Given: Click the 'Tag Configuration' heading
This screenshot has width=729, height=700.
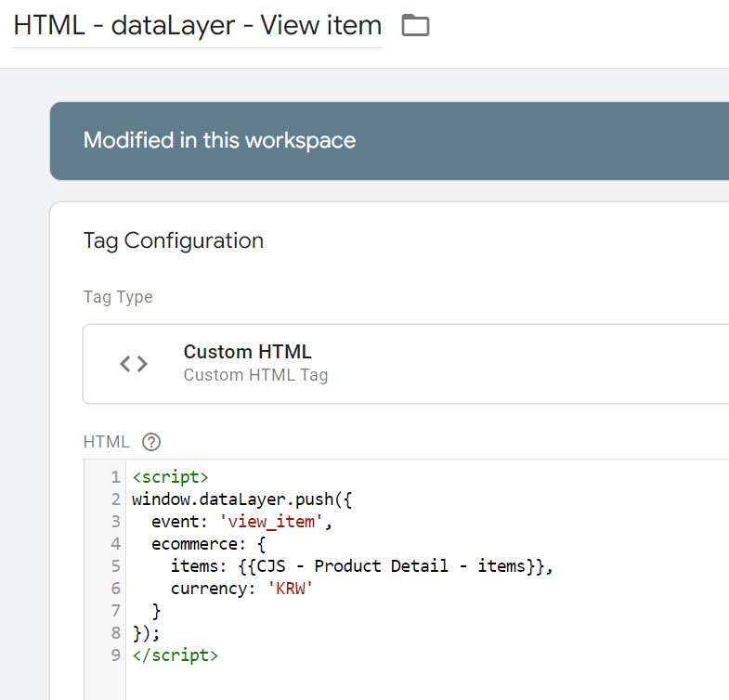Looking at the screenshot, I should click(x=174, y=240).
